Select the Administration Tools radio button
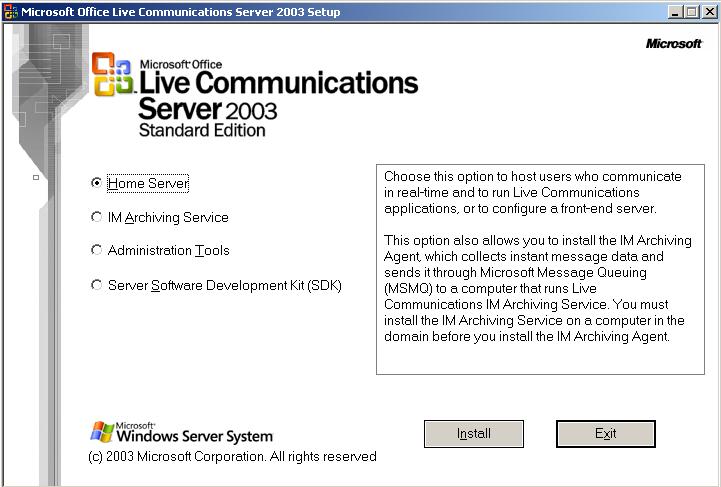This screenshot has width=721, height=487. (x=96, y=250)
